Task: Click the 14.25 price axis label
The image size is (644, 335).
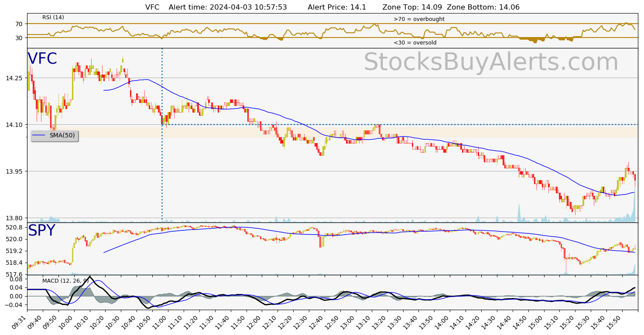Action: click(14, 78)
